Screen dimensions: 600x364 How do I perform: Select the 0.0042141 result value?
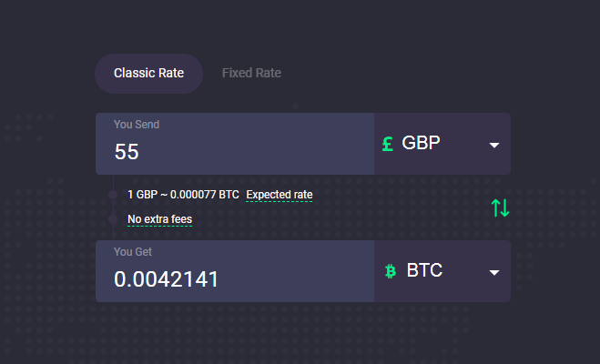click(x=167, y=279)
